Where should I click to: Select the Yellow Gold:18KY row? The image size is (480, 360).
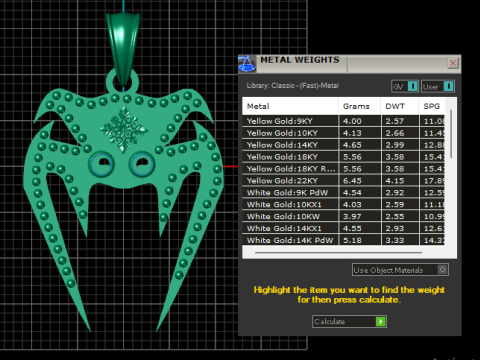pos(344,157)
